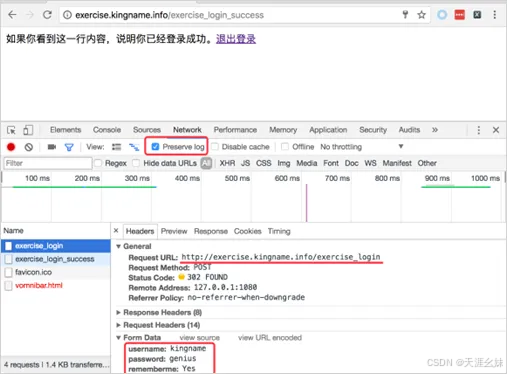Select the Network tab

187,130
